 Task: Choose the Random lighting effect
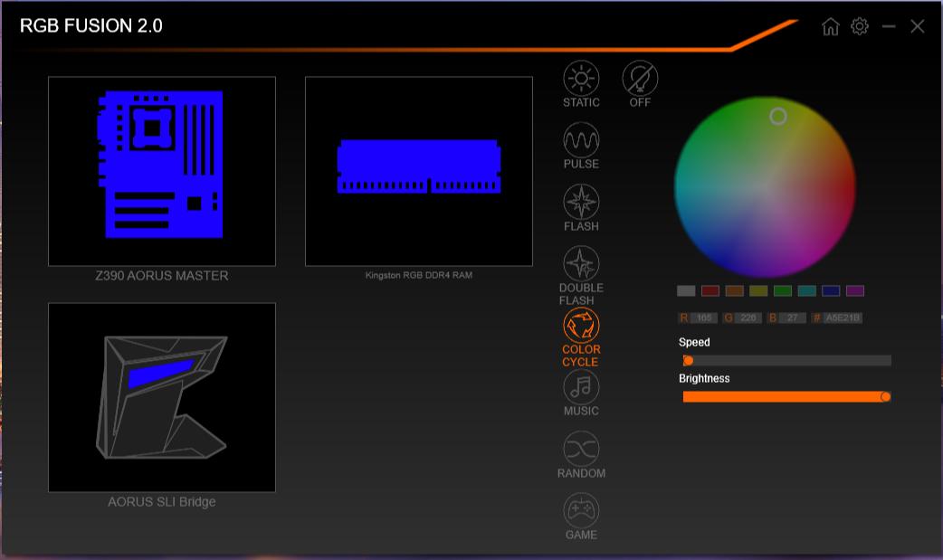(581, 450)
